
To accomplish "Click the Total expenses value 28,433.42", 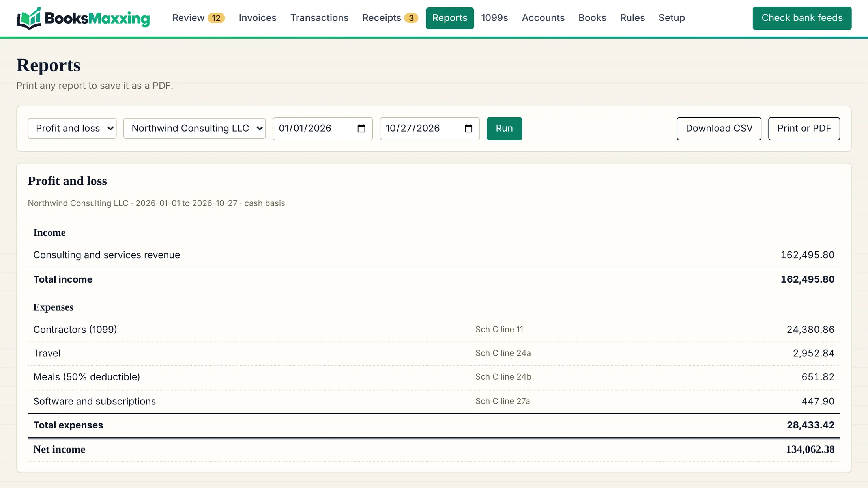I will (x=810, y=425).
